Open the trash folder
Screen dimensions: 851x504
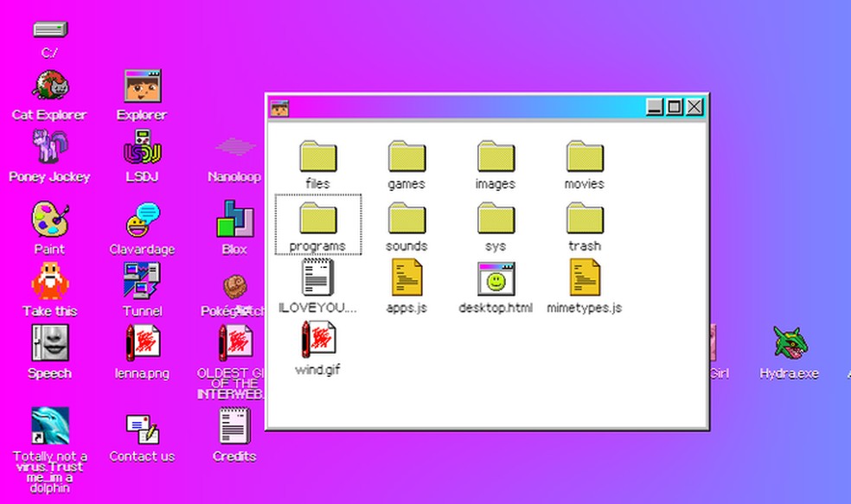[x=584, y=218]
